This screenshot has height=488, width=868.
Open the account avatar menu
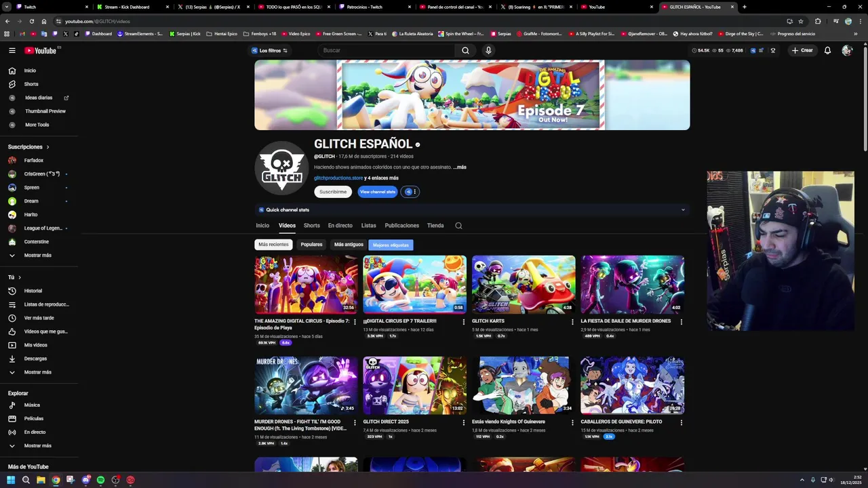(847, 50)
